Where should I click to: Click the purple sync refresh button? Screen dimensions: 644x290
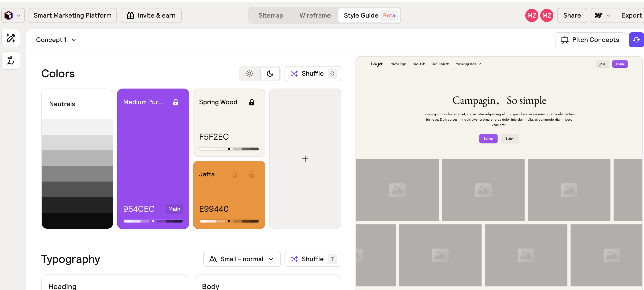[636, 40]
